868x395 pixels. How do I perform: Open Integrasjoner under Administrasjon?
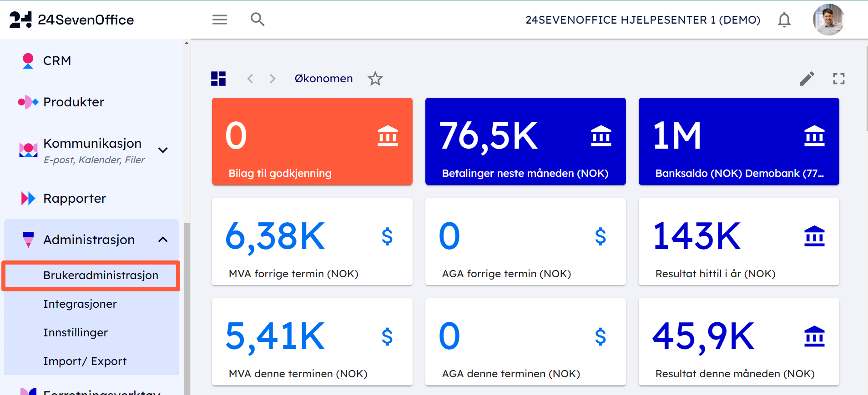tap(80, 304)
